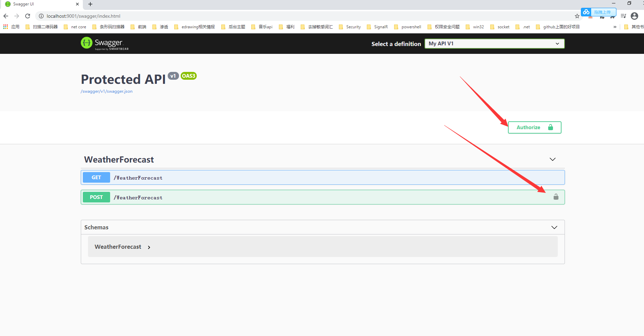The height and width of the screenshot is (336, 644).
Task: Click the Protected API title
Action: point(123,79)
